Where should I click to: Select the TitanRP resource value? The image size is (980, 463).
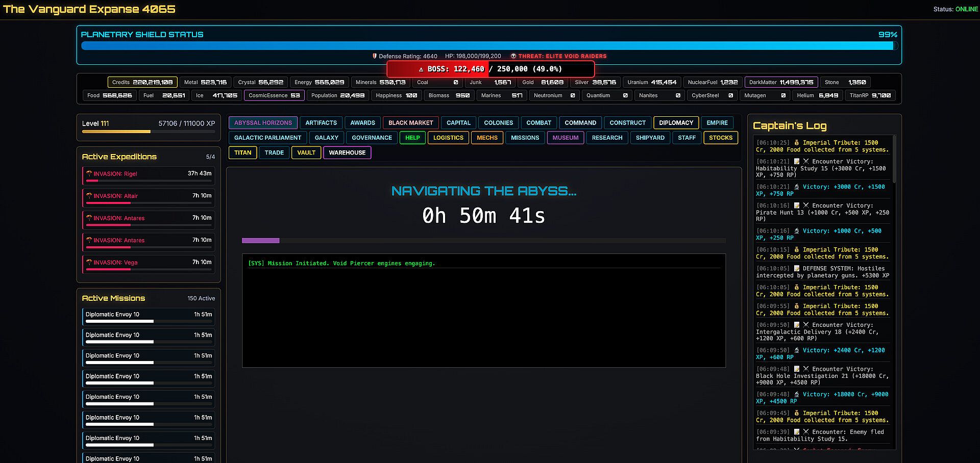pos(881,95)
